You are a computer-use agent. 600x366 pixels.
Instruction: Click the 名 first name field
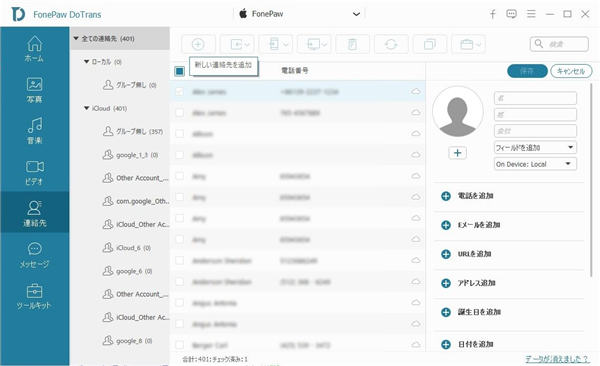(535, 98)
